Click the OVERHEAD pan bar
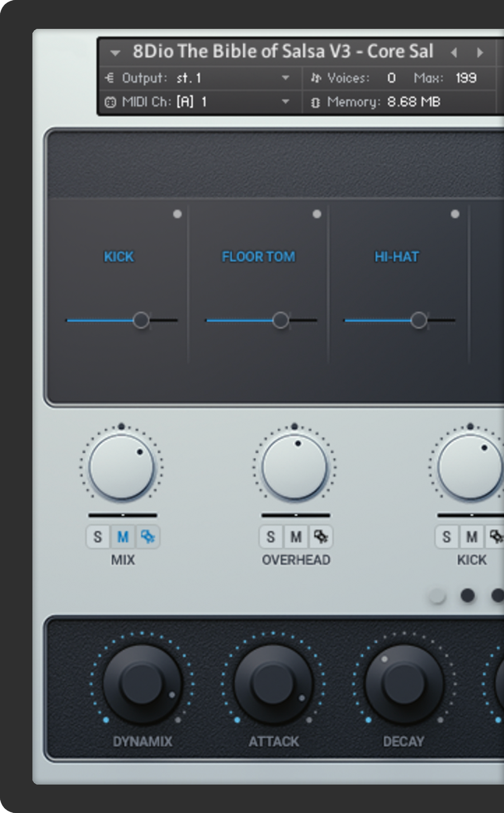The height and width of the screenshot is (813, 504). click(x=296, y=515)
